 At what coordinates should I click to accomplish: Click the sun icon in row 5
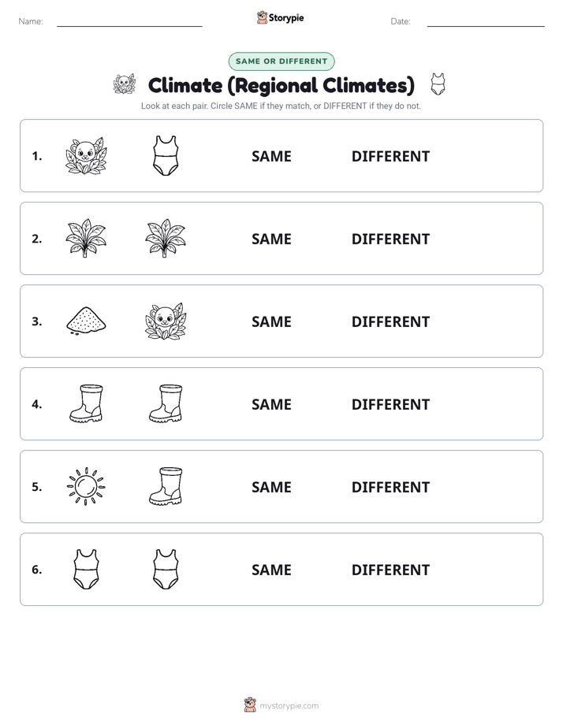click(86, 487)
